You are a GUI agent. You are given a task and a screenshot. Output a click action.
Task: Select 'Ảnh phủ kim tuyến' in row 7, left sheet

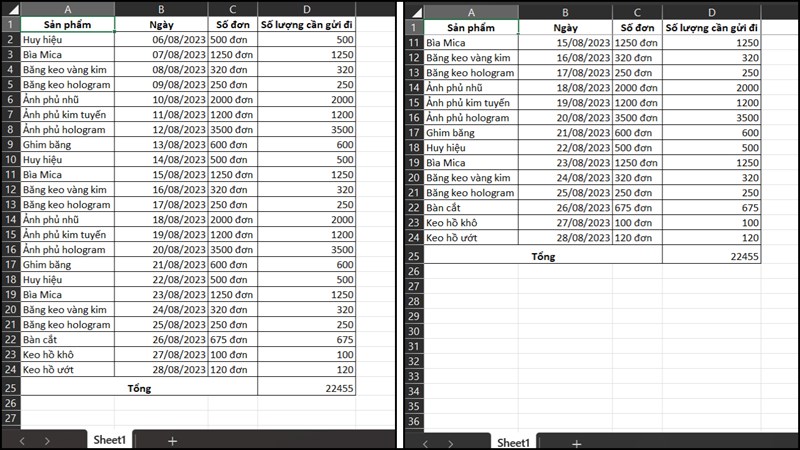click(x=67, y=114)
